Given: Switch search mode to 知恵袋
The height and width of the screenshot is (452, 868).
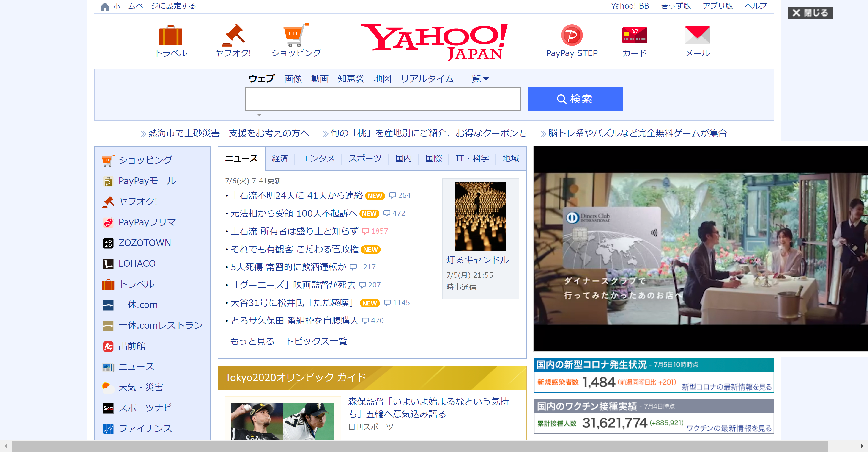Looking at the screenshot, I should 351,79.
